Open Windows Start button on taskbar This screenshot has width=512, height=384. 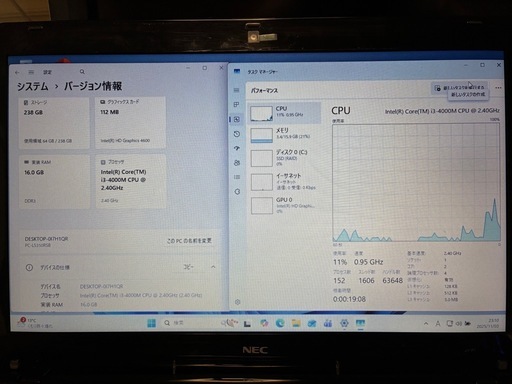tap(151, 323)
